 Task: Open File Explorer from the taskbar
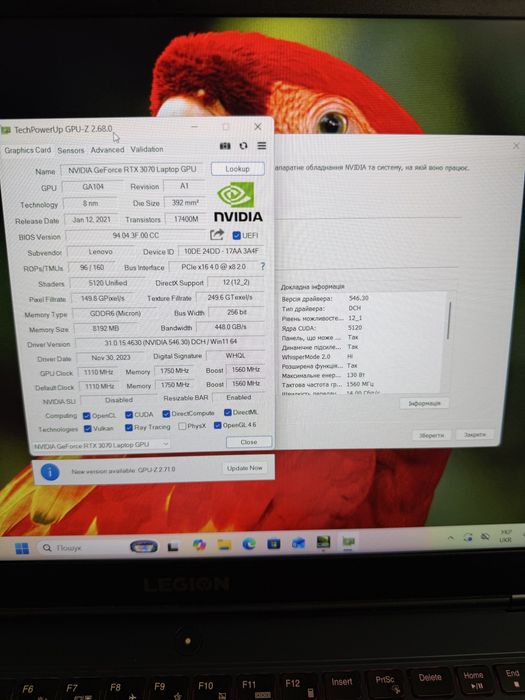[224, 544]
